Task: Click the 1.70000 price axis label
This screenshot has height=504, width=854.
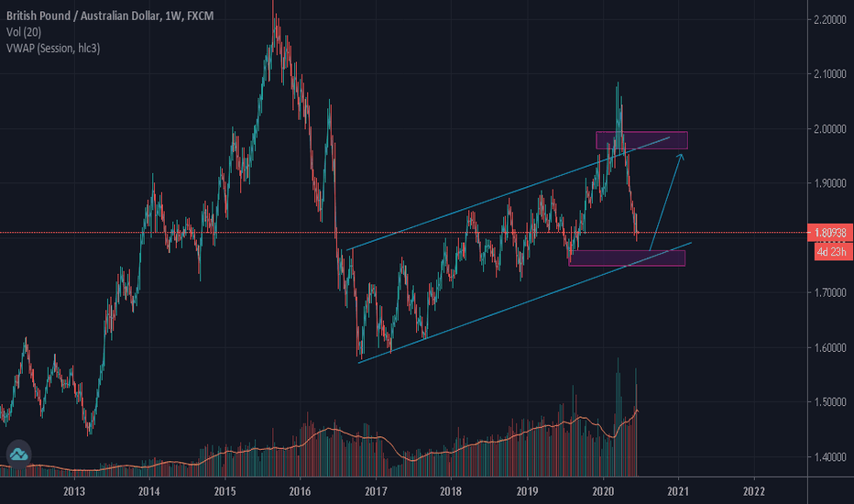Action: point(829,293)
